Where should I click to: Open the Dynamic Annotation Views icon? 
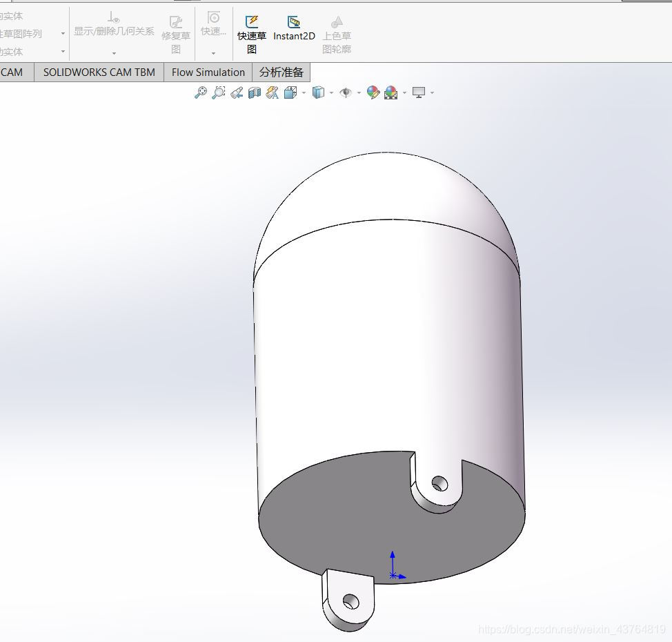272,93
